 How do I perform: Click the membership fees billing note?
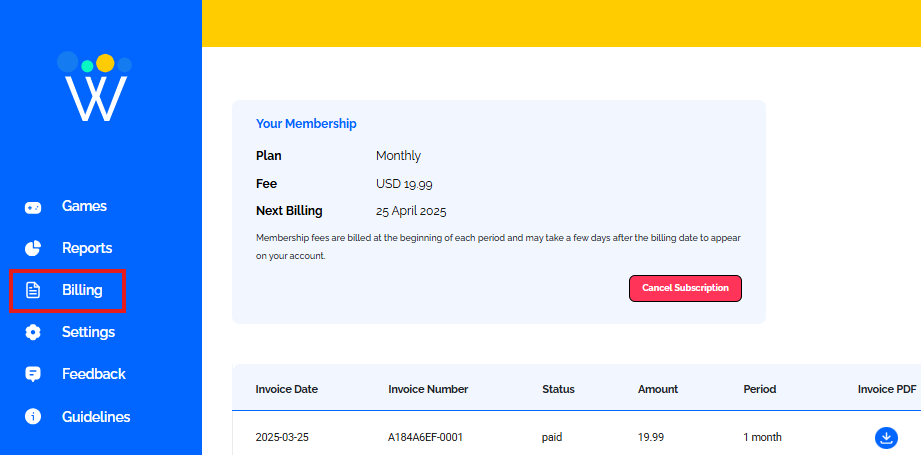pyautogui.click(x=498, y=248)
